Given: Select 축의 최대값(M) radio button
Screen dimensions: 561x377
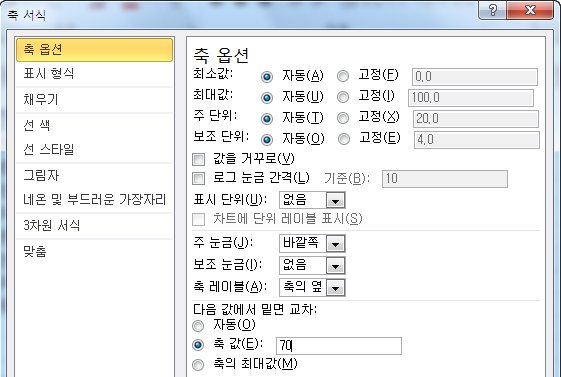Looking at the screenshot, I should click(198, 365).
